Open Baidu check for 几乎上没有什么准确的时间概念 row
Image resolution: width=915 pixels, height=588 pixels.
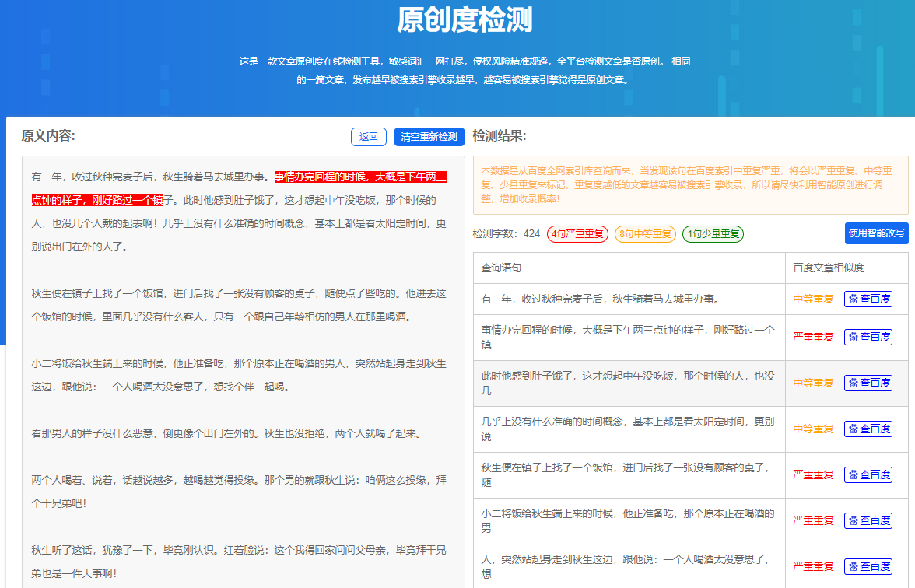pos(868,429)
